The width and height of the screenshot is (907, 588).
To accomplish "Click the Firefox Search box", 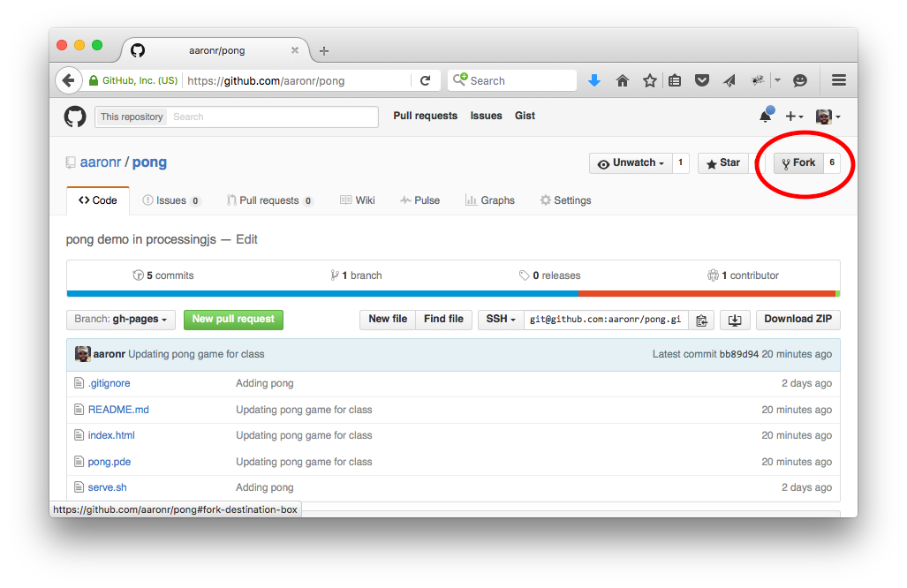I will (512, 81).
